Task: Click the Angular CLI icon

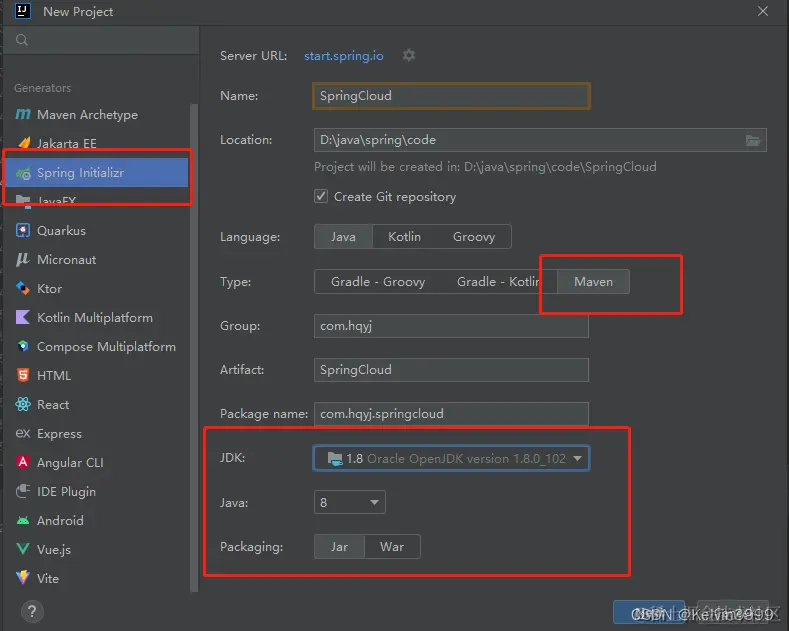Action: pyautogui.click(x=23, y=462)
